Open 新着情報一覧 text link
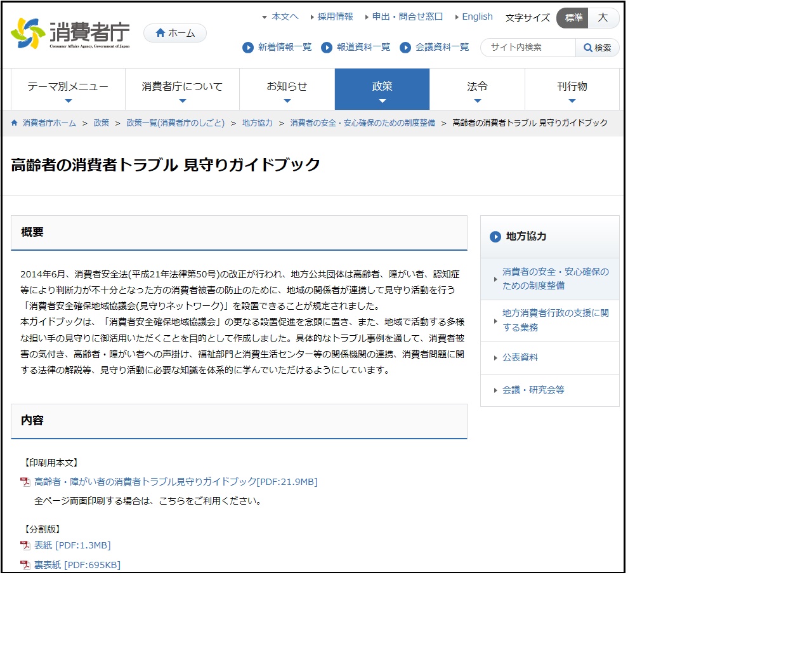This screenshot has height=650, width=812. click(x=285, y=48)
